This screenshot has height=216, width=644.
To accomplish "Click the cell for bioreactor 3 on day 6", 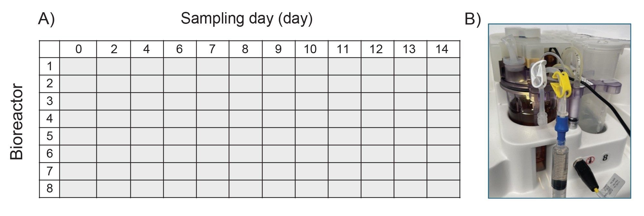I will 180,101.
